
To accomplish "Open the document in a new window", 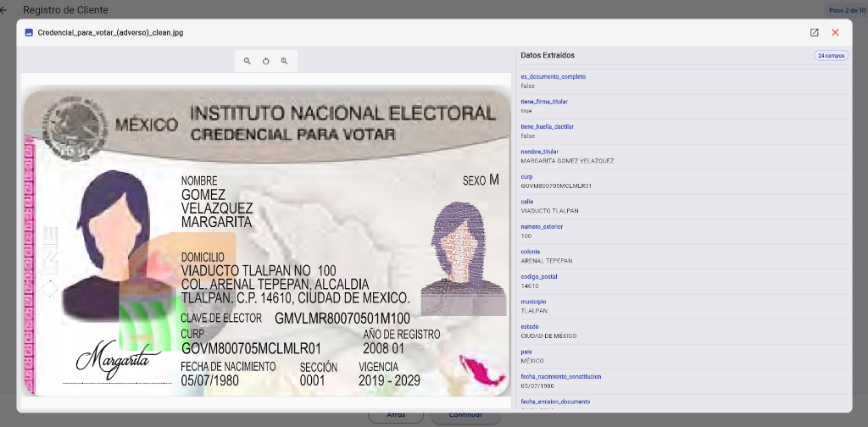I will [815, 33].
